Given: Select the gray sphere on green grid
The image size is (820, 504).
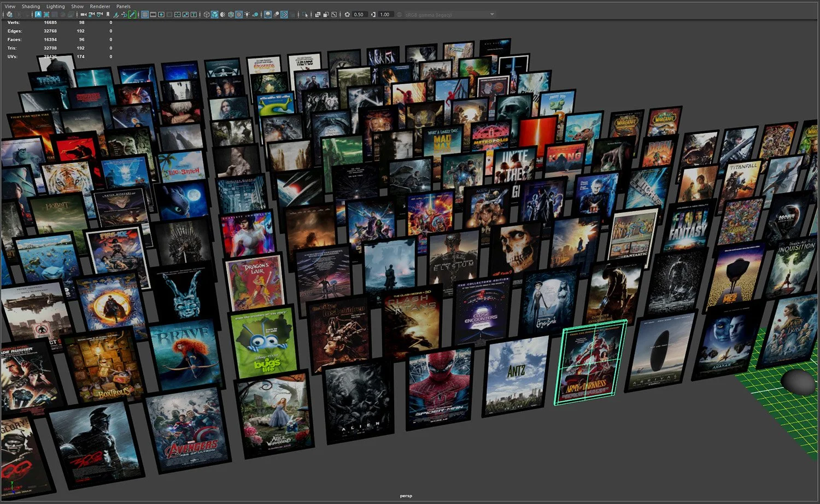Looking at the screenshot, I should click(x=799, y=382).
